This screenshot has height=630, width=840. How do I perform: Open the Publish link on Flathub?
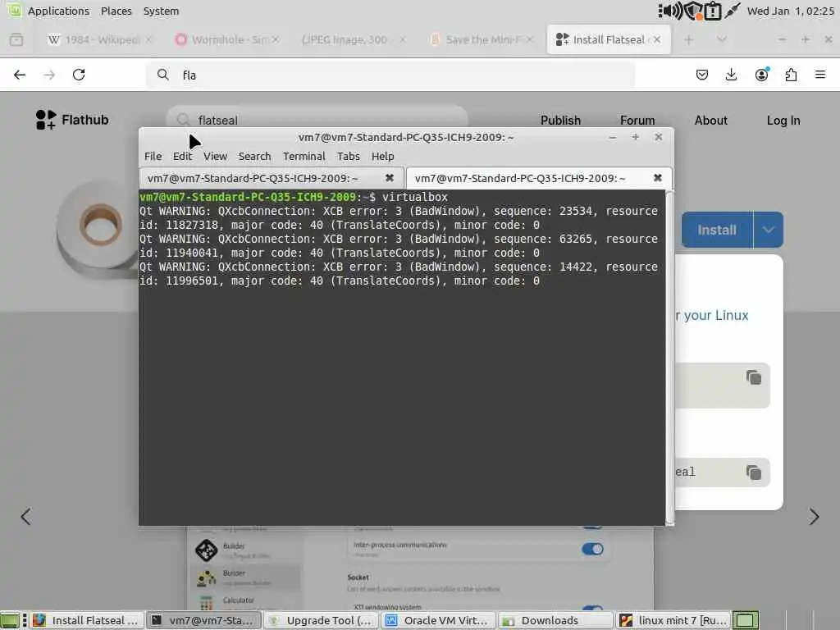560,120
